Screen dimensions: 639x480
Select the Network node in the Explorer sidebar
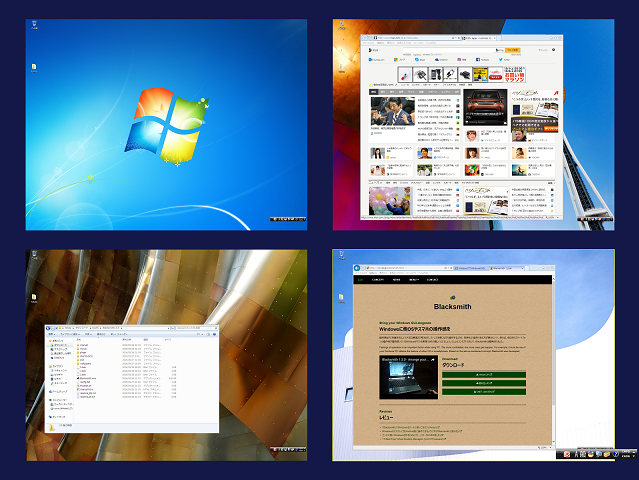tap(57, 416)
